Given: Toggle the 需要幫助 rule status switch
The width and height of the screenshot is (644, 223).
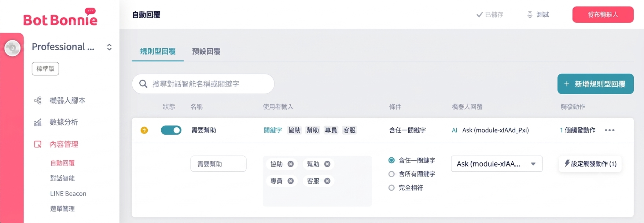Looking at the screenshot, I should (171, 130).
